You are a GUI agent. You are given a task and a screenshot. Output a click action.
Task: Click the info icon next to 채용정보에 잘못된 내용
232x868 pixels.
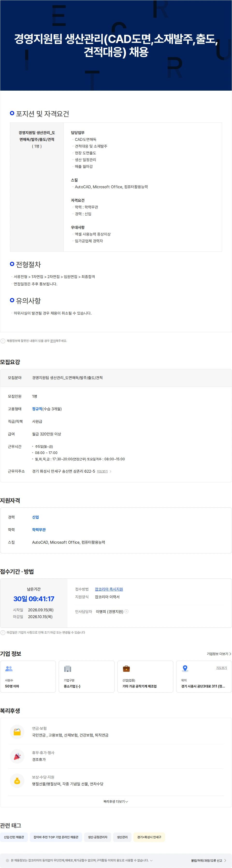[3, 341]
